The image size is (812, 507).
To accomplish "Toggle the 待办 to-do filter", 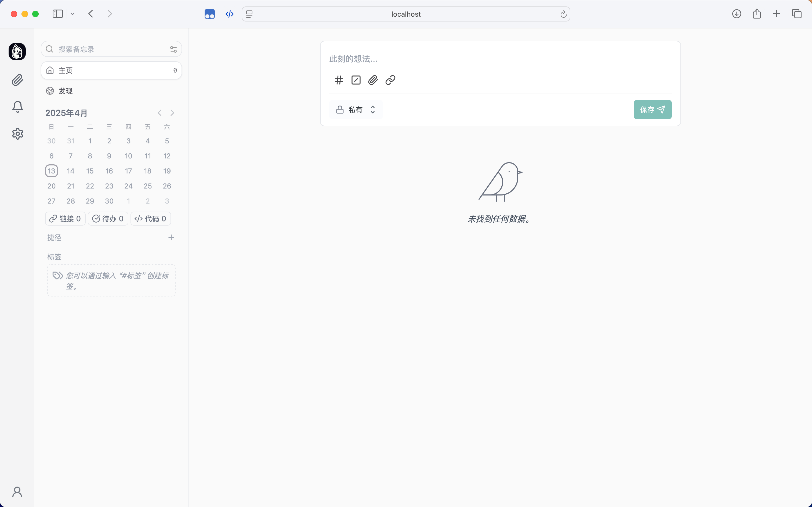I will 108,219.
